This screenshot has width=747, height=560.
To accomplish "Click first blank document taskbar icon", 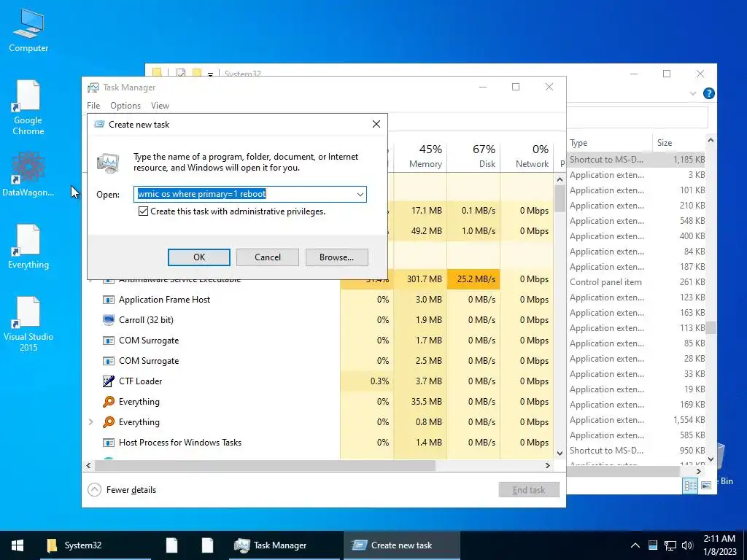I will 171,545.
